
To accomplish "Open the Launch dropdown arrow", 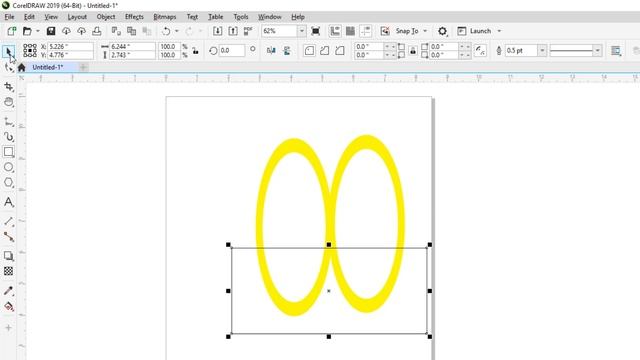I will [x=499, y=31].
